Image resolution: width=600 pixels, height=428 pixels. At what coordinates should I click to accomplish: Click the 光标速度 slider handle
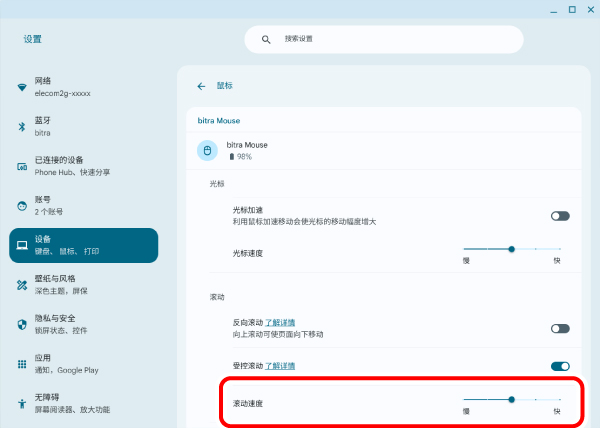pos(511,248)
